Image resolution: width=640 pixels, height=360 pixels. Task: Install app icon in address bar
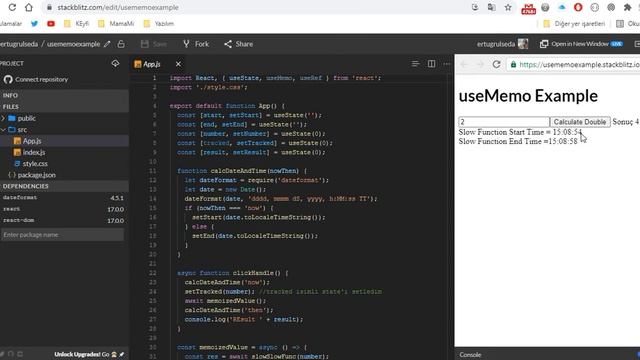tap(475, 7)
